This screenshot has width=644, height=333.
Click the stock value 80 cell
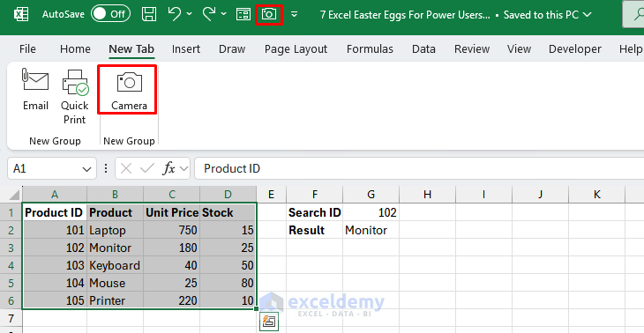[228, 284]
